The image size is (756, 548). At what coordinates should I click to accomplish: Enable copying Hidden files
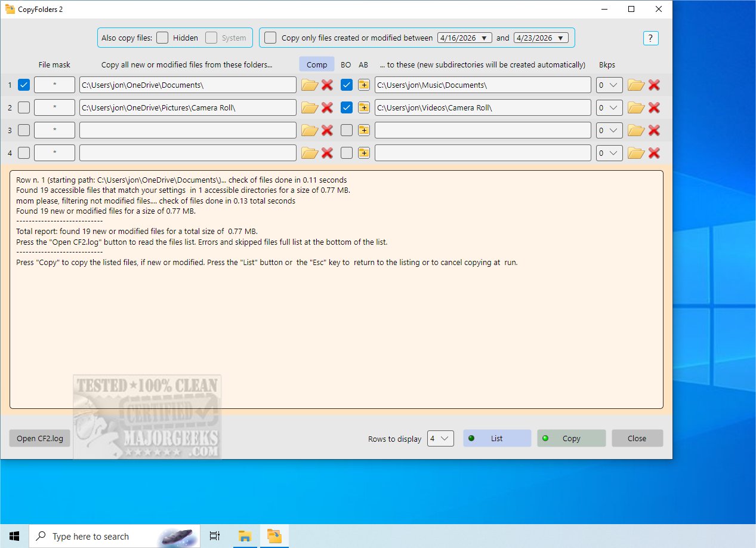tap(162, 38)
